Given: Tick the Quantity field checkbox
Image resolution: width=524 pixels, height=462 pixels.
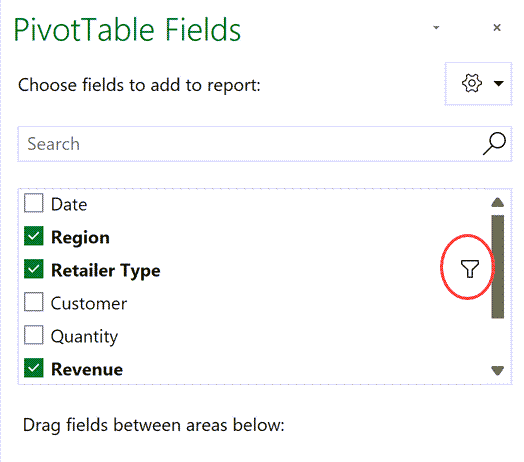Looking at the screenshot, I should [x=33, y=335].
